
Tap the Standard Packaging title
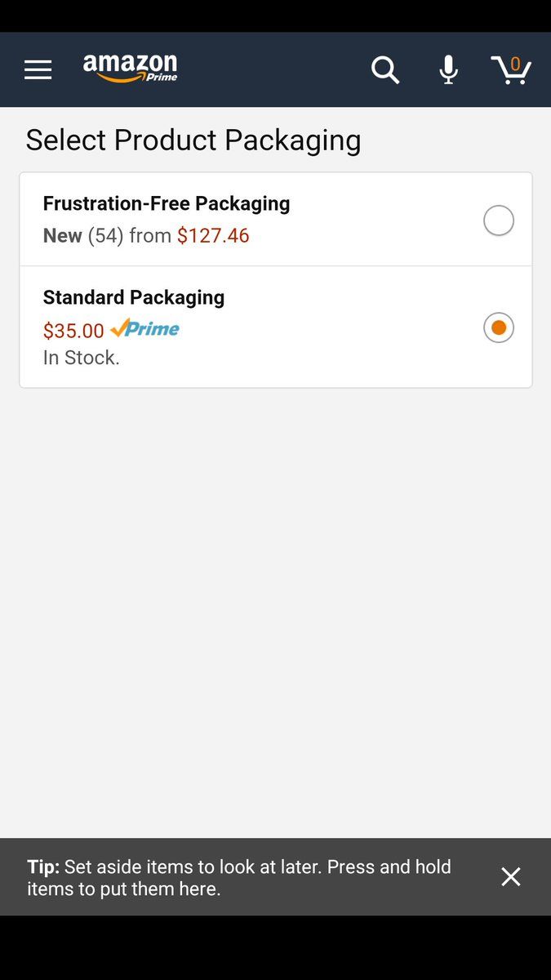pyautogui.click(x=134, y=297)
